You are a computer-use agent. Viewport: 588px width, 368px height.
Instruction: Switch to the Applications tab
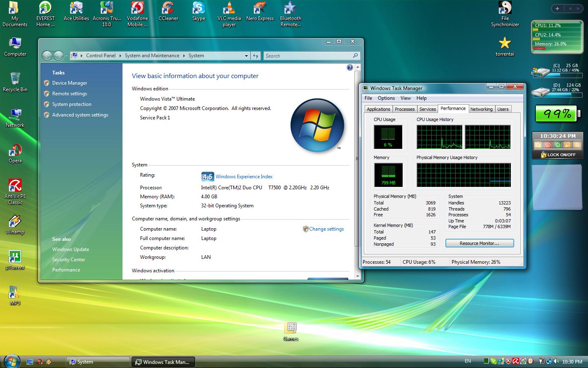click(x=379, y=109)
